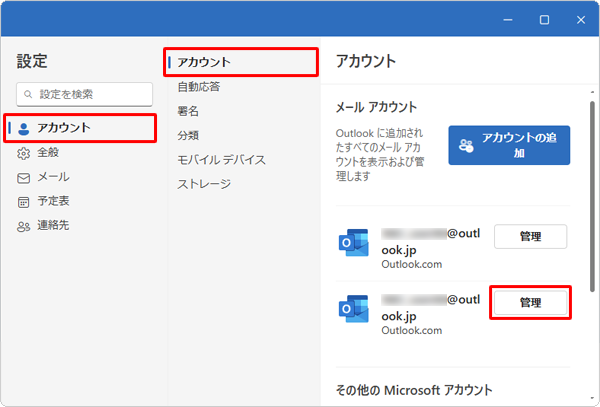
Task: Click the first account's Outlook logo icon
Action: click(x=354, y=243)
